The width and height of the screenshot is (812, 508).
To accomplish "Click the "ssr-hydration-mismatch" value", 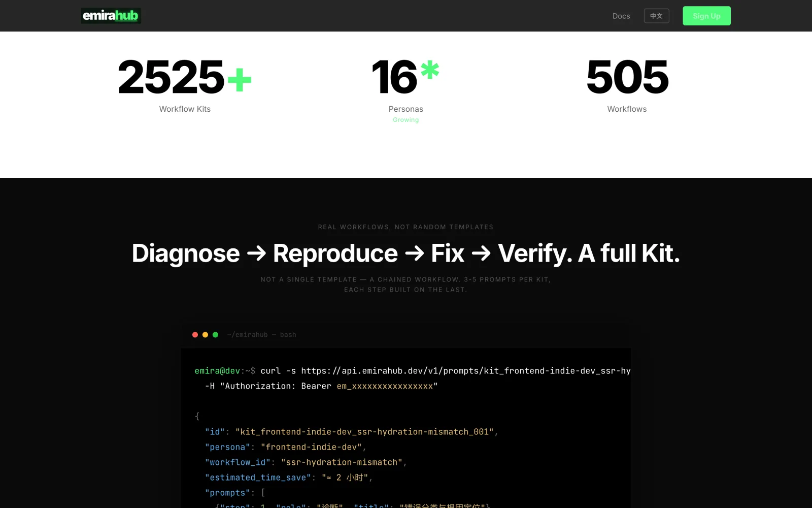I will [342, 462].
